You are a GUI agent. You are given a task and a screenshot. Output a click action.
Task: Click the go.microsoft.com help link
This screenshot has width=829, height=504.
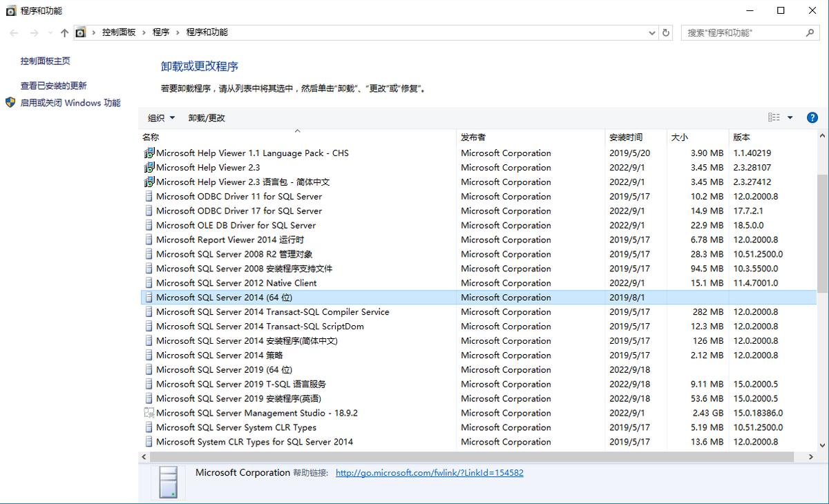[x=429, y=473]
